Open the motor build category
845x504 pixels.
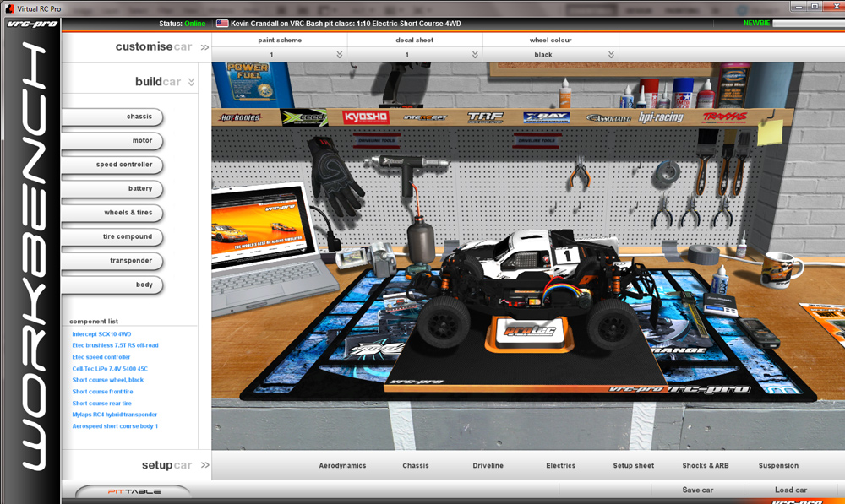tap(112, 140)
